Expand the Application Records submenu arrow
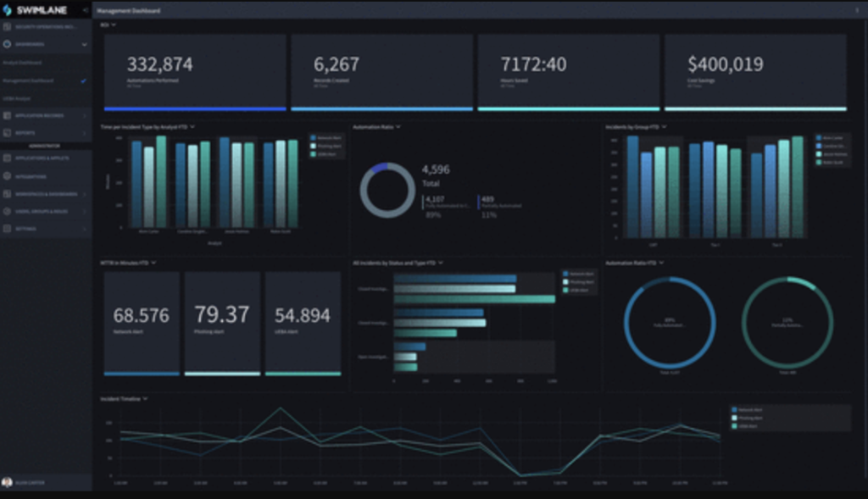This screenshot has width=868, height=499. 85,115
